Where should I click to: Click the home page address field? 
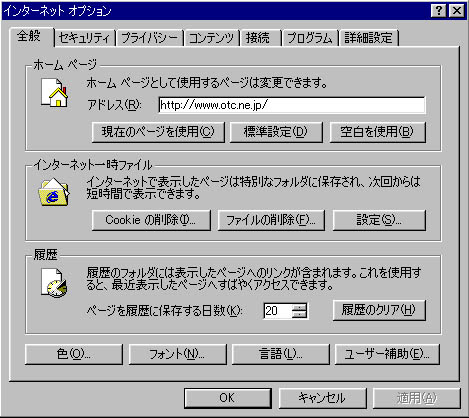(x=292, y=105)
